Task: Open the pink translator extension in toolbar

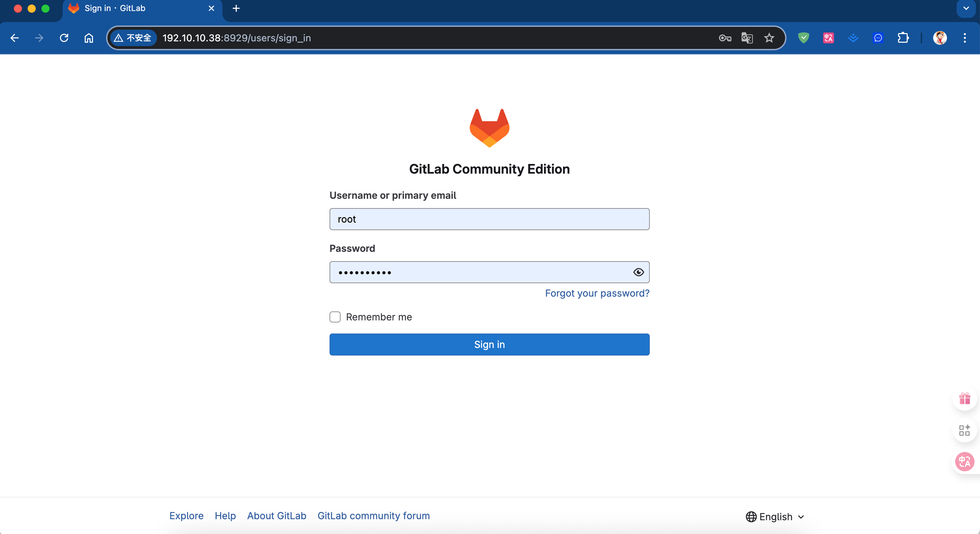Action: click(x=828, y=38)
